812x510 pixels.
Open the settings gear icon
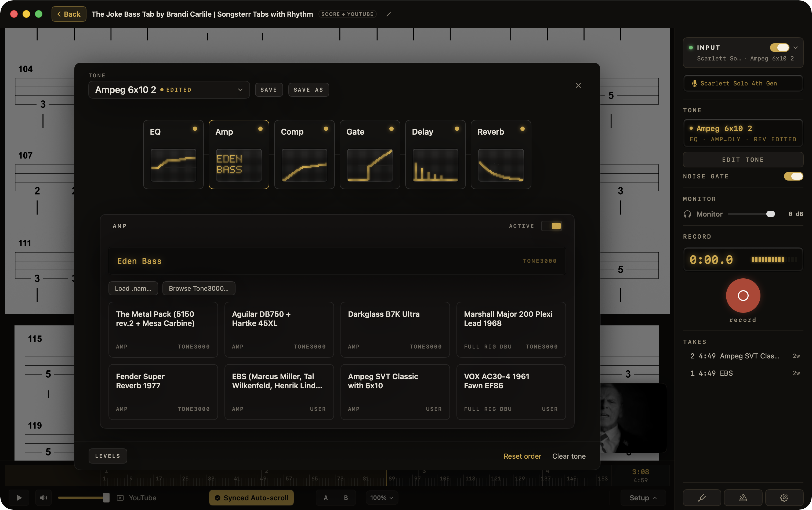[784, 498]
